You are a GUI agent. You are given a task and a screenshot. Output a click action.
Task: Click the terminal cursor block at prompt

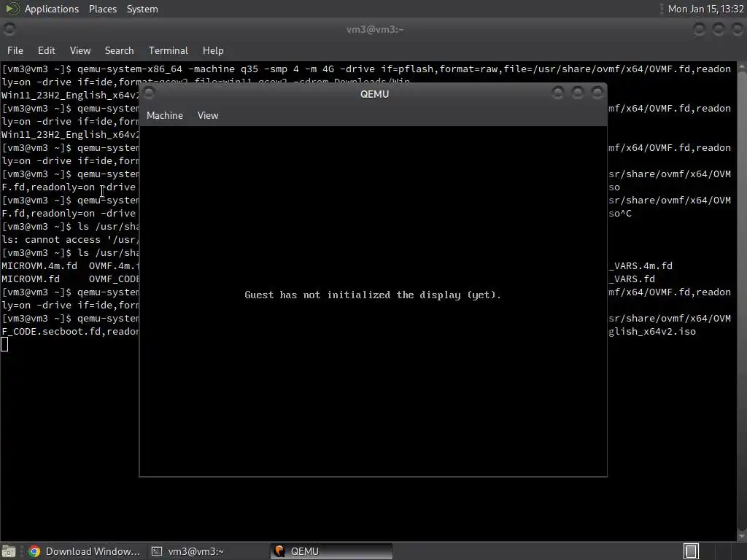point(4,344)
